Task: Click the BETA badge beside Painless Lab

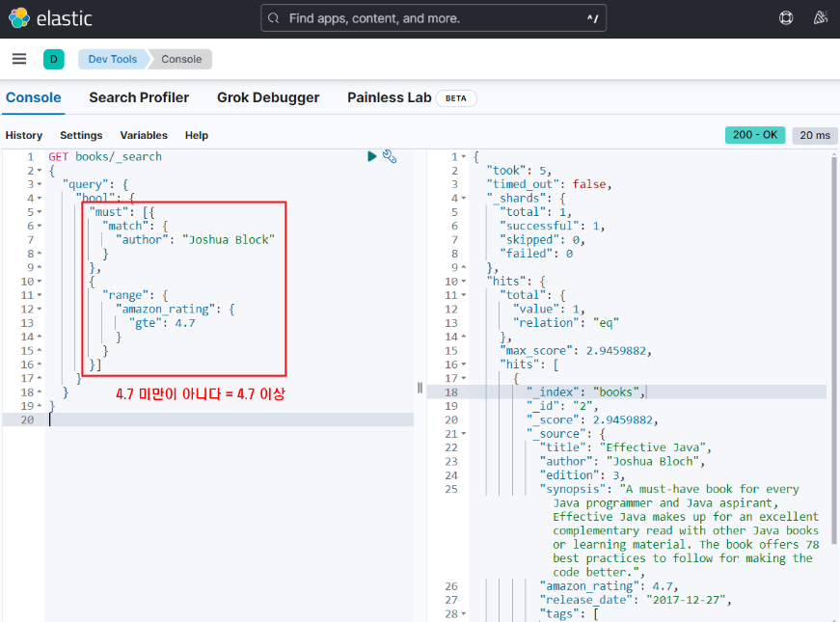Action: pyautogui.click(x=456, y=98)
